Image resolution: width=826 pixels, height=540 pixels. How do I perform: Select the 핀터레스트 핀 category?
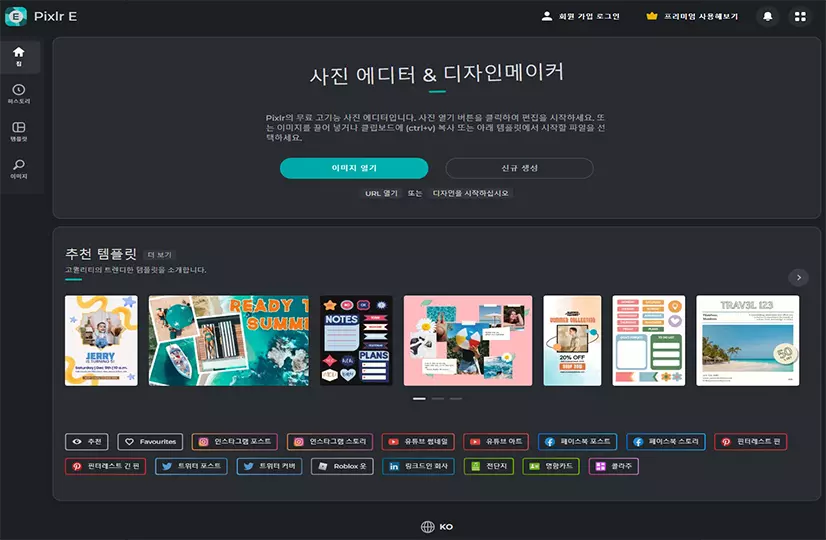[x=751, y=441]
